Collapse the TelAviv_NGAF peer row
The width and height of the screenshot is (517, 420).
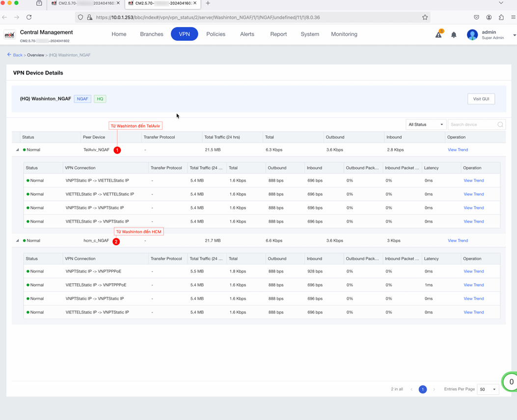[18, 150]
